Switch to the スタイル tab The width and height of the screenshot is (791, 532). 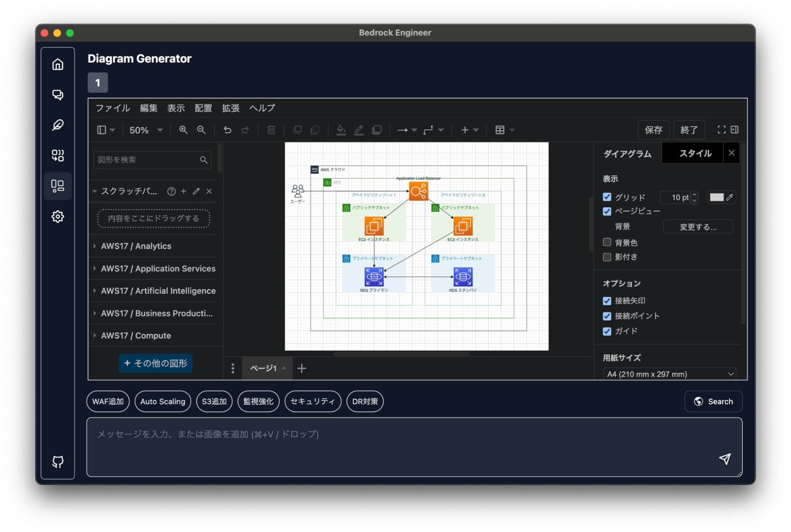coord(692,153)
